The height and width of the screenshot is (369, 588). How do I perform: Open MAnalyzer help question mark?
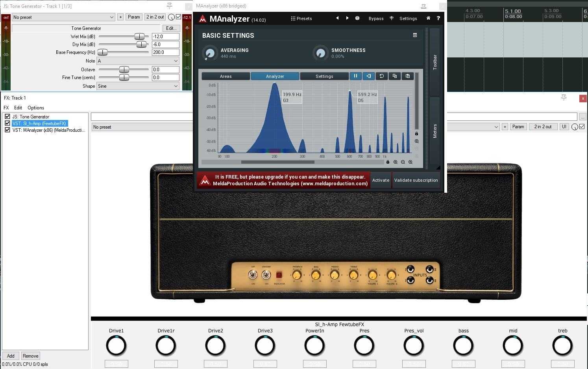[438, 18]
